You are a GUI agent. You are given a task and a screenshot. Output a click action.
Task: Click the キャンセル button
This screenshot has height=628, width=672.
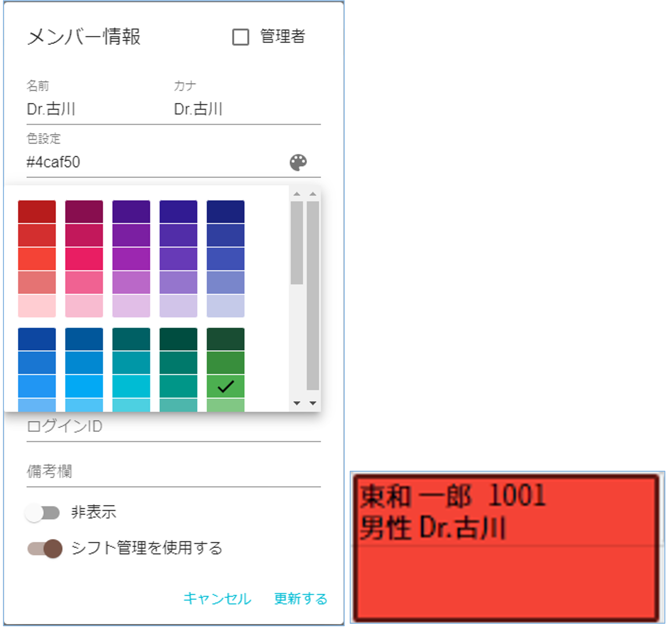click(x=217, y=599)
